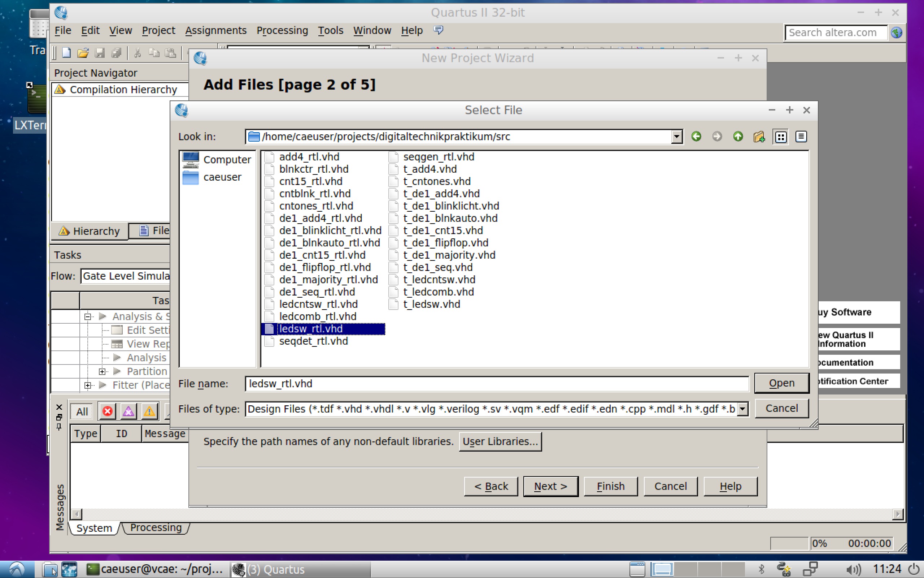This screenshot has width=924, height=578.
Task: Click the Bluetooth icon in system tray
Action: pyautogui.click(x=761, y=570)
